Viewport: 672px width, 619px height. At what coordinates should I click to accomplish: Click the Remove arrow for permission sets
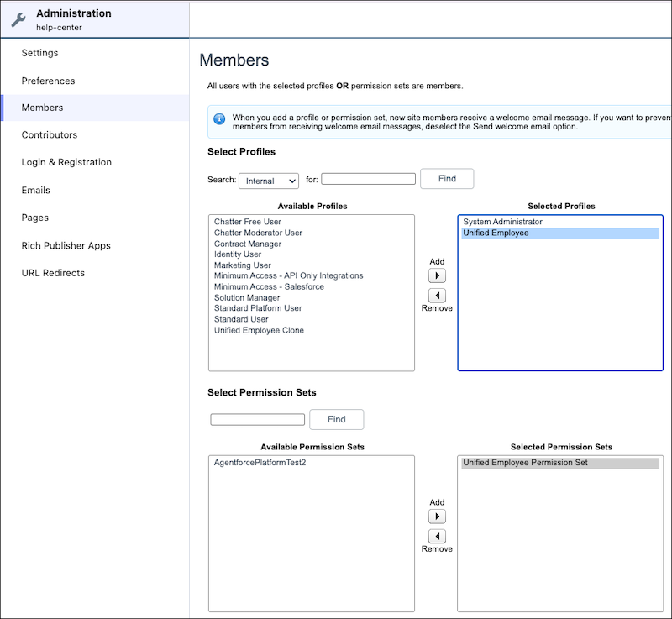pos(437,537)
